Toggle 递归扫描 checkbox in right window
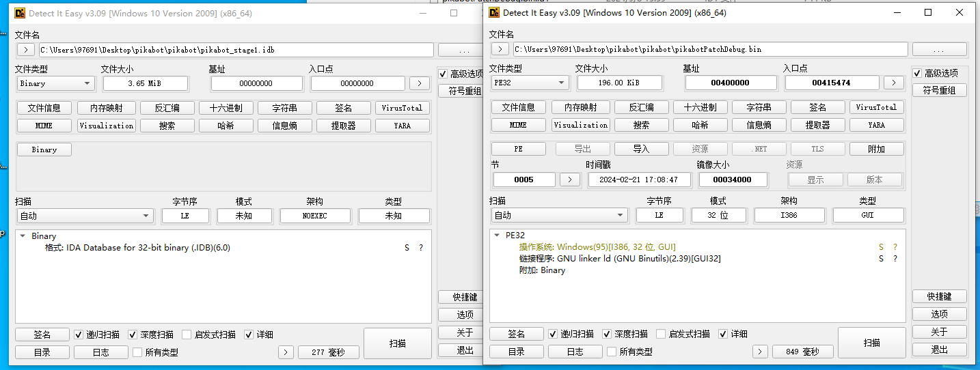This screenshot has height=370, width=980. (553, 334)
